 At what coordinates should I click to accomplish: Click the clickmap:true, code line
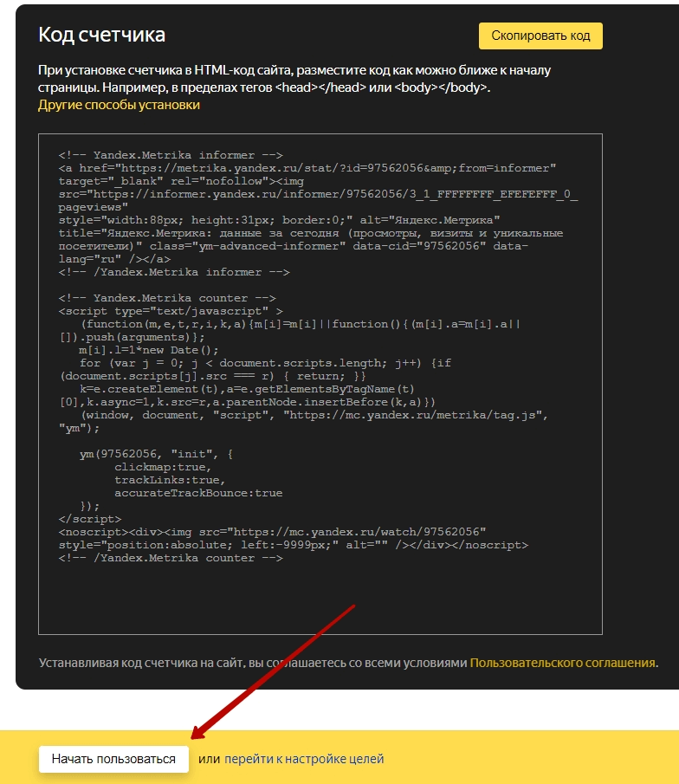[x=163, y=467]
